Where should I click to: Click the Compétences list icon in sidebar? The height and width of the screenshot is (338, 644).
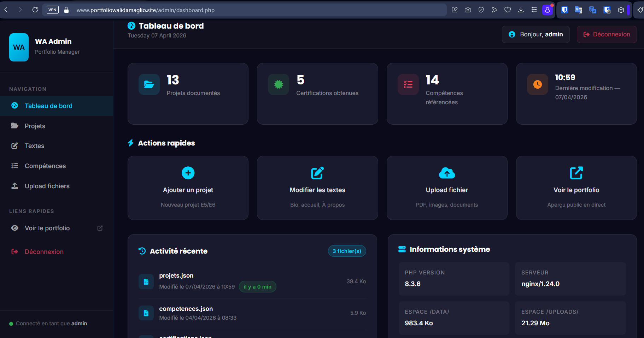pyautogui.click(x=14, y=166)
